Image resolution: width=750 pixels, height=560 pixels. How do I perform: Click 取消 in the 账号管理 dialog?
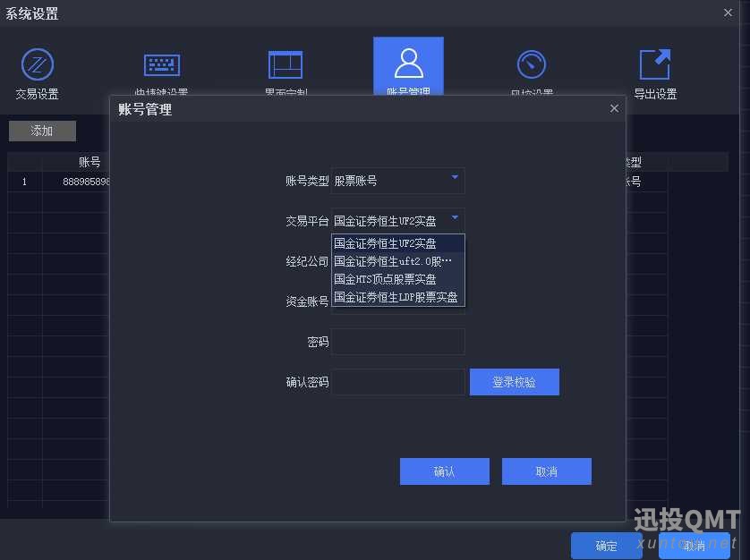546,471
